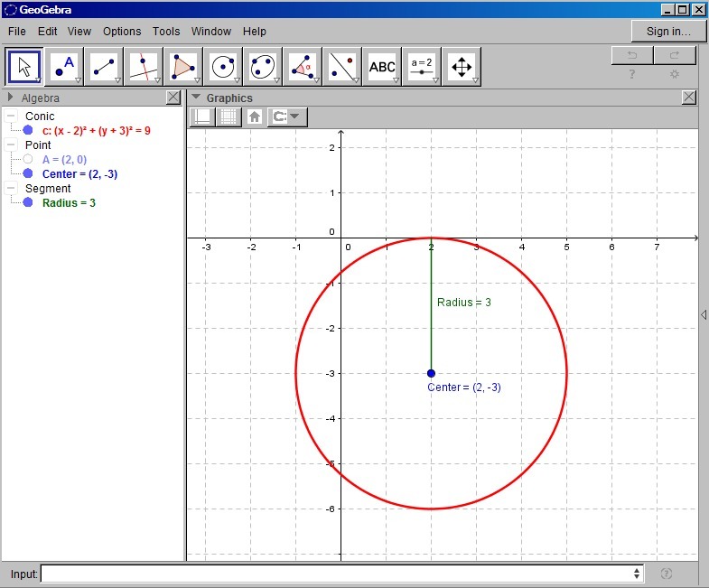This screenshot has height=588, width=709.
Task: Select the Move arrow tool
Action: pos(25,67)
